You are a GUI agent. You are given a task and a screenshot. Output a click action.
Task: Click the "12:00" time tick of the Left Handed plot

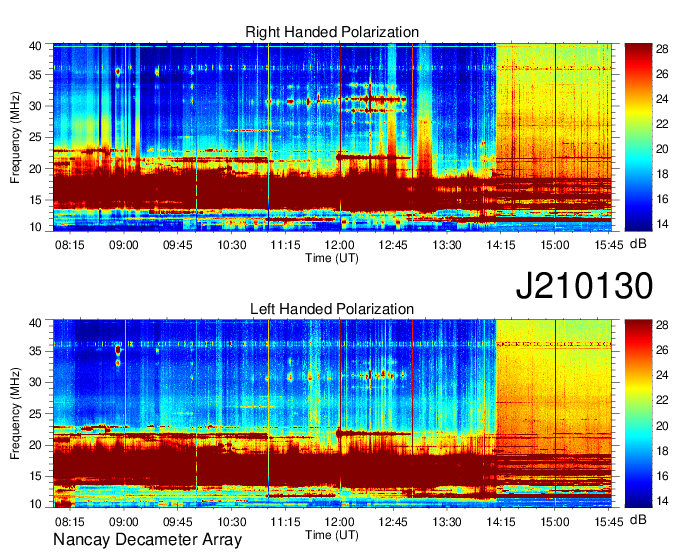coord(339,522)
